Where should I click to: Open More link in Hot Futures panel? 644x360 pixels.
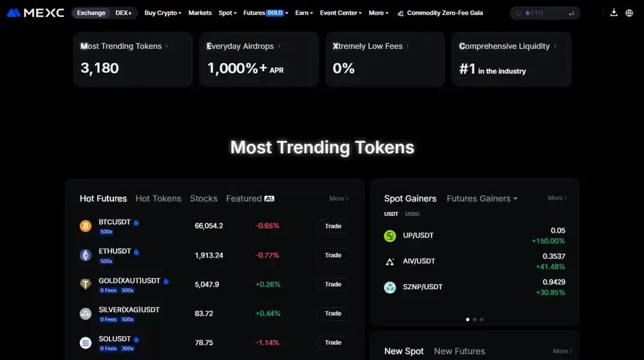339,198
